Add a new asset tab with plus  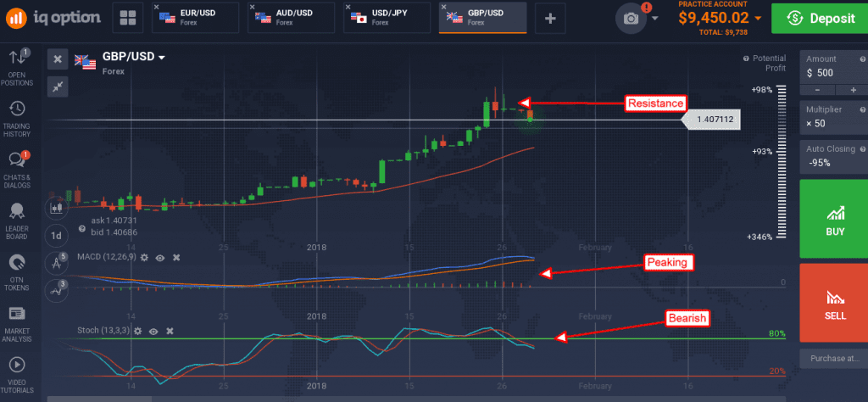point(550,19)
